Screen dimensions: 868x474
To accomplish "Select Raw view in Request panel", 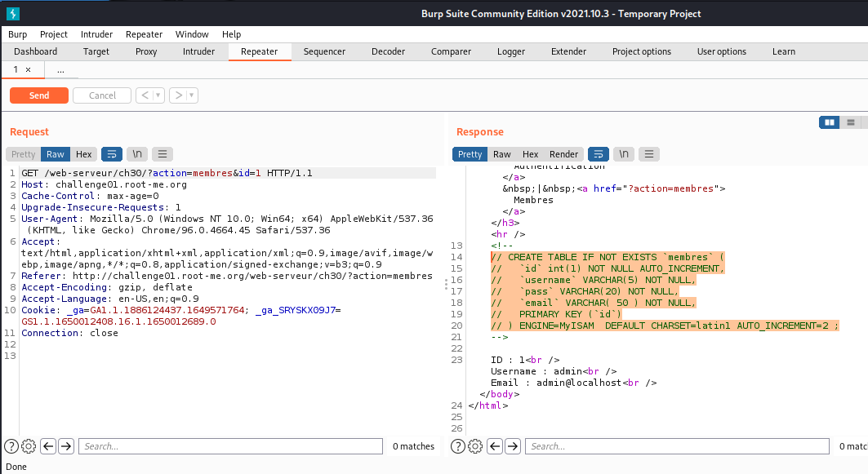I will click(56, 154).
